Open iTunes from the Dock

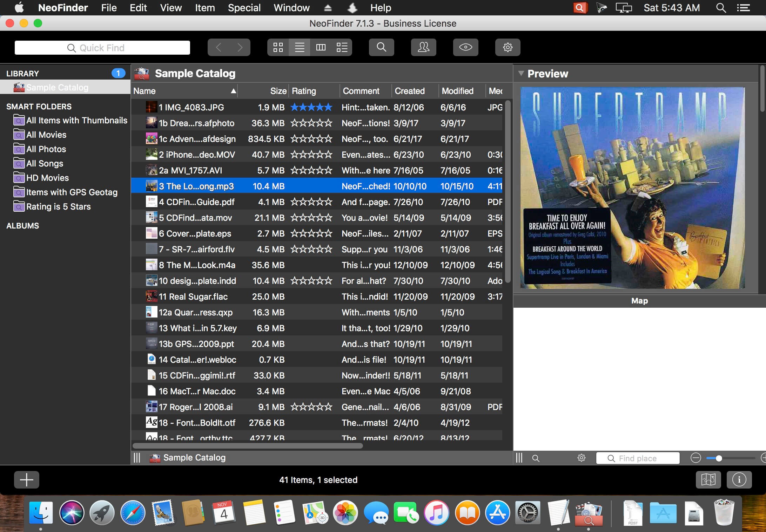click(x=436, y=513)
